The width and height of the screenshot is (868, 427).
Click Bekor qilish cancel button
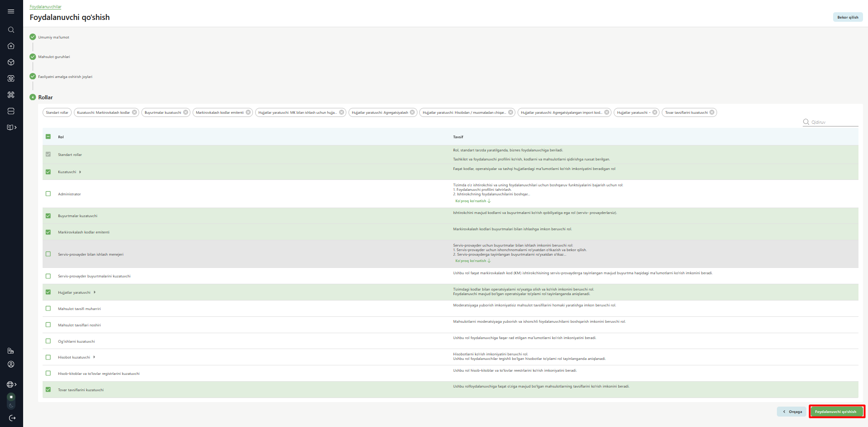point(848,17)
